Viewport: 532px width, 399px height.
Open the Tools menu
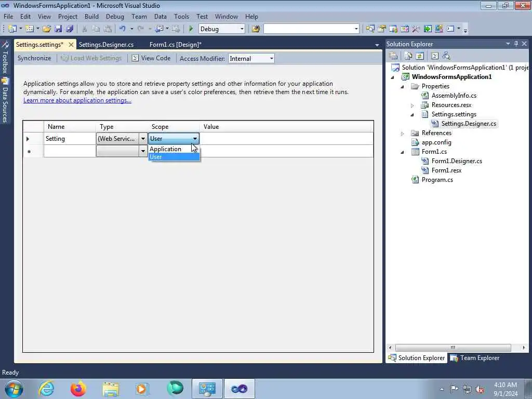181,16
